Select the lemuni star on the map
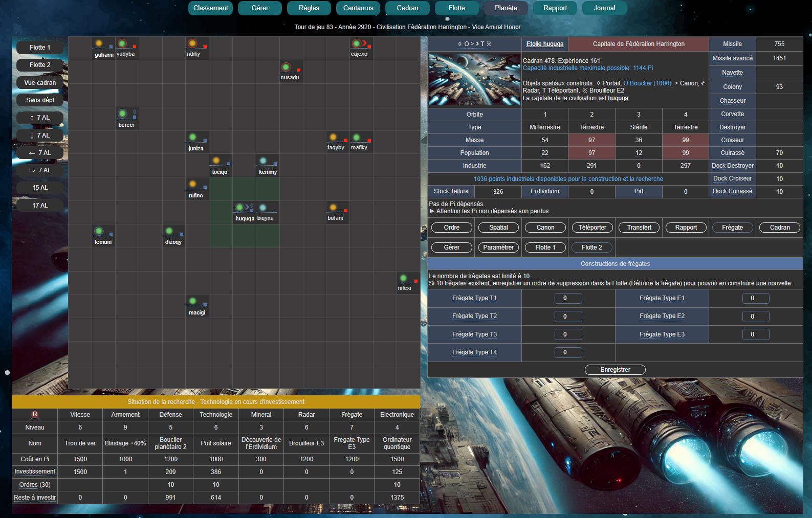The width and height of the screenshot is (812, 518). click(x=99, y=231)
